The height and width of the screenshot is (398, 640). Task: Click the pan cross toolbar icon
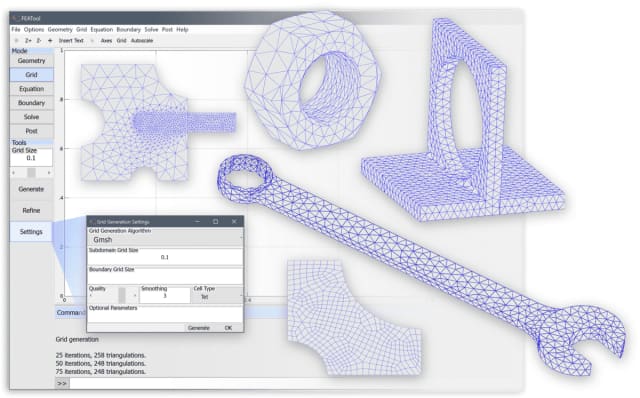pos(50,40)
